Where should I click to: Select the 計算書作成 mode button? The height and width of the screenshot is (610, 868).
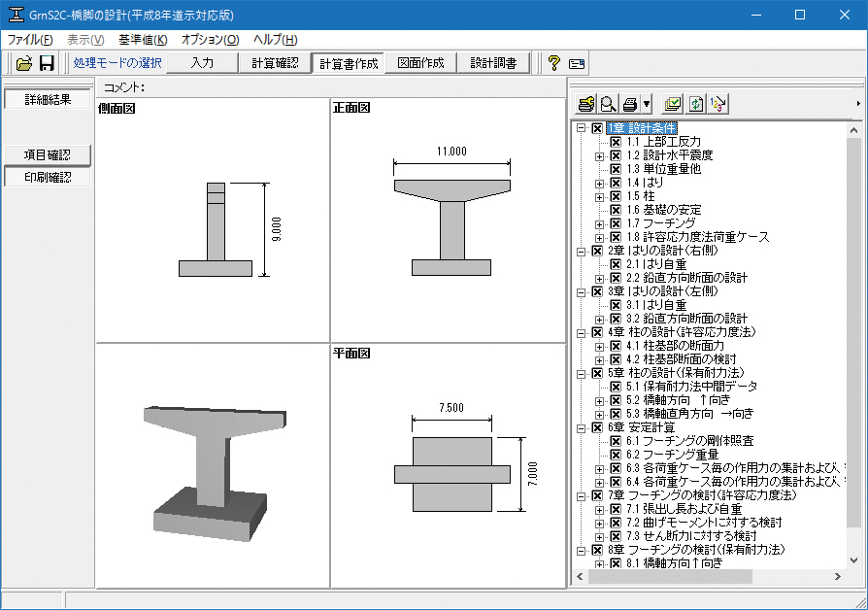click(349, 63)
